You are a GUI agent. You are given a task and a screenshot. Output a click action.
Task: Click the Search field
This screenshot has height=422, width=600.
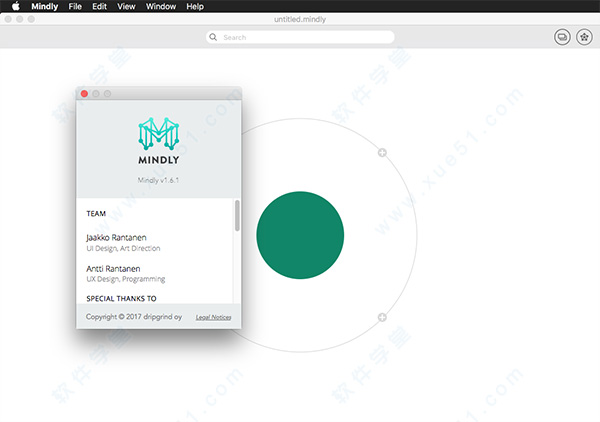pos(300,37)
